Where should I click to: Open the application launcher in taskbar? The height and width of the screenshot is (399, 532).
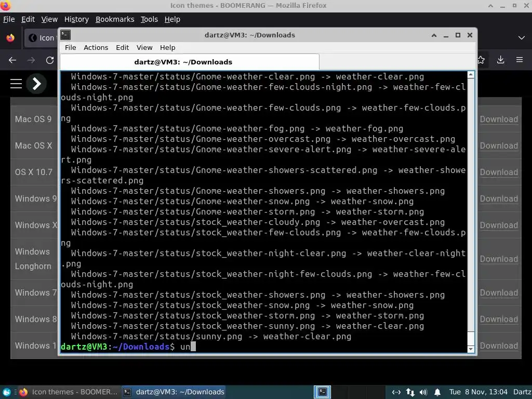click(x=6, y=392)
